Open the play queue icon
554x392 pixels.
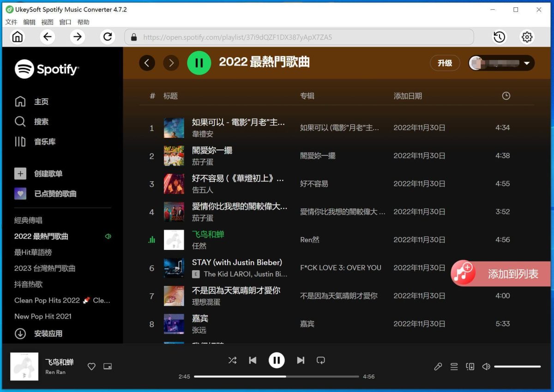pyautogui.click(x=454, y=367)
